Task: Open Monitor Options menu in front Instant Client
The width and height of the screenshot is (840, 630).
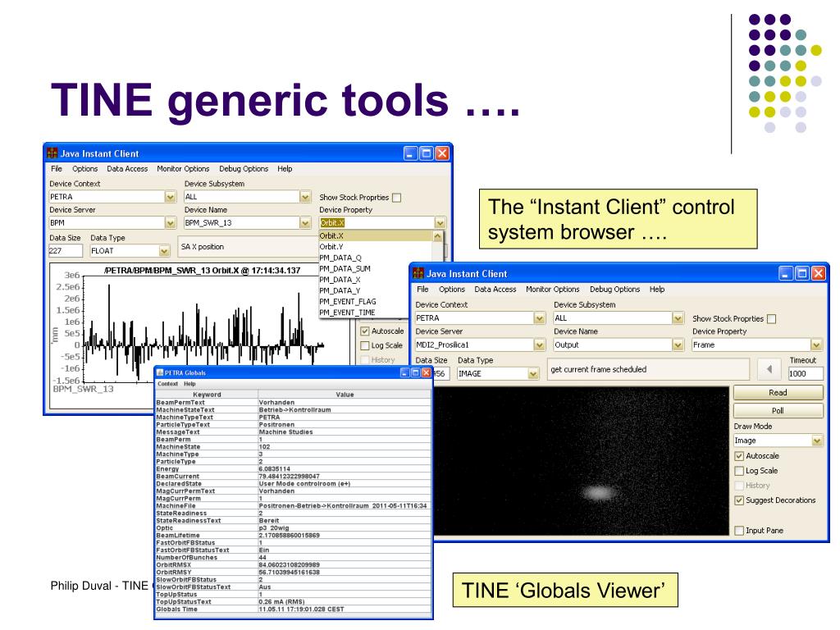Action: click(552, 290)
